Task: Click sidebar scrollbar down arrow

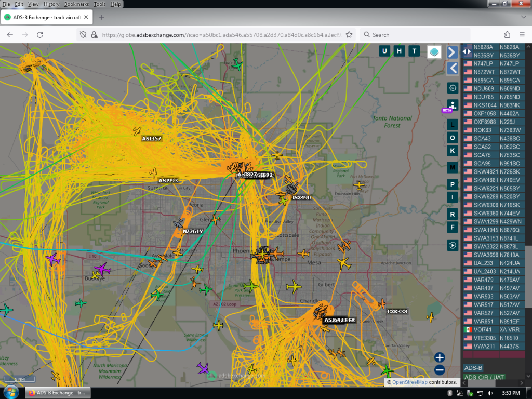Action: coord(528,376)
